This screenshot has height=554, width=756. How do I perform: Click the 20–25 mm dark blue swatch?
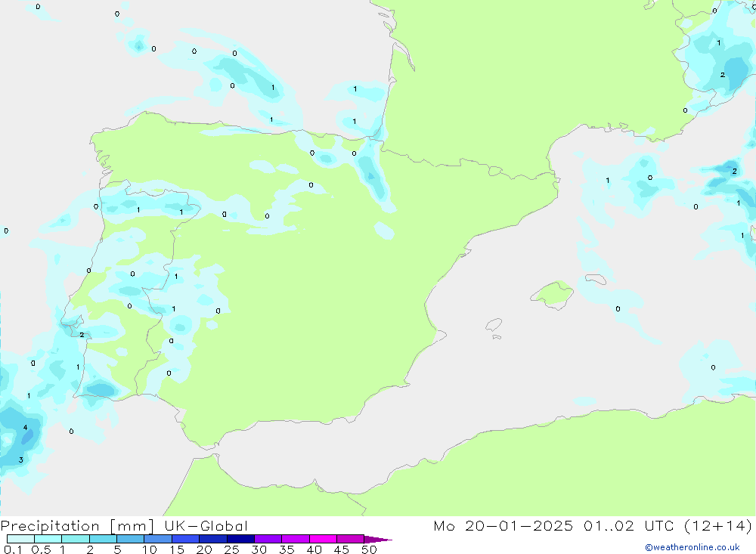[213, 539]
